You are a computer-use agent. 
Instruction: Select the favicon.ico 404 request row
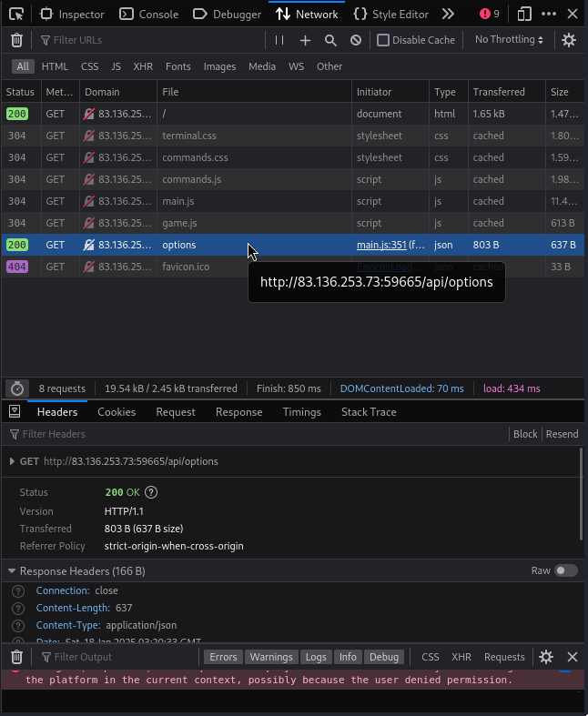[186, 267]
